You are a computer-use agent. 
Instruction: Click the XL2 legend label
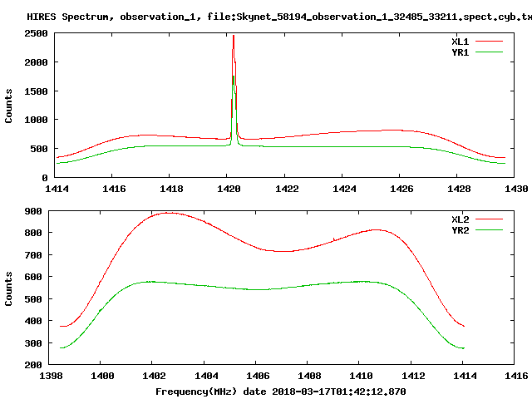[460, 219]
